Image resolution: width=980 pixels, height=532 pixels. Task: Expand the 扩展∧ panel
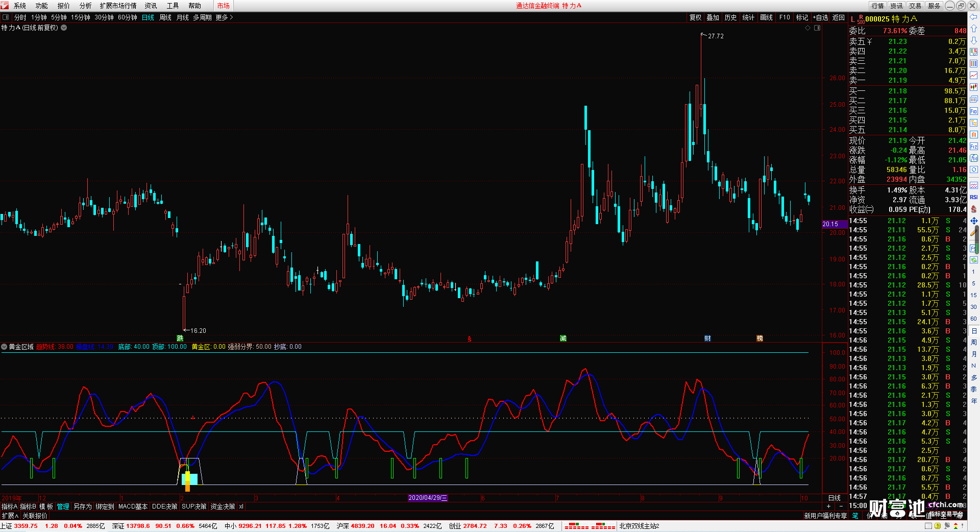[10, 516]
